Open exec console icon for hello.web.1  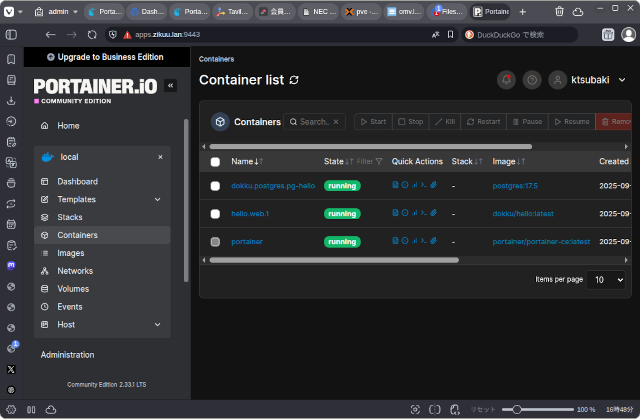pyautogui.click(x=424, y=213)
